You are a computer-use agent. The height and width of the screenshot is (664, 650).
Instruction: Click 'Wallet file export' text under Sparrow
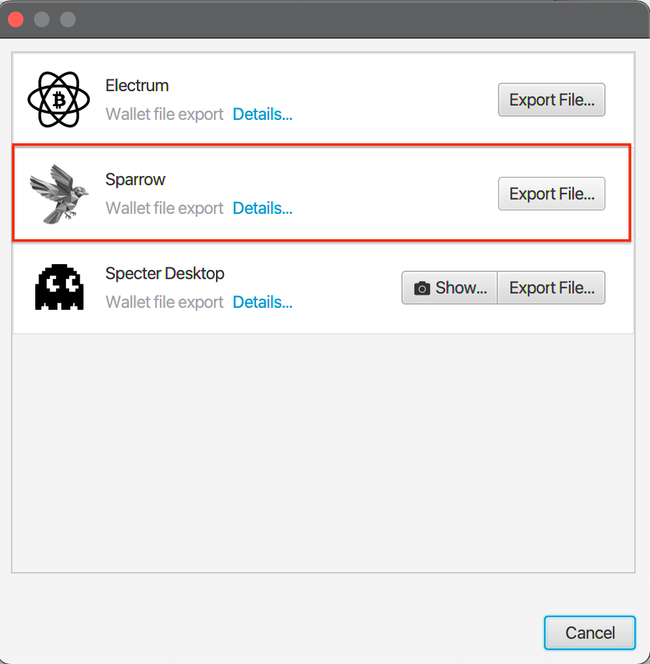[x=164, y=208]
